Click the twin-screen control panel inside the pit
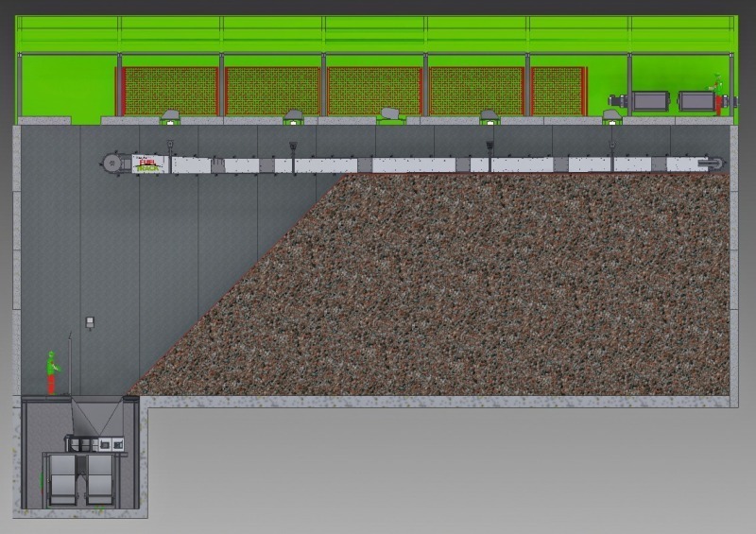Viewport: 756px width, 534px height. pos(109,442)
